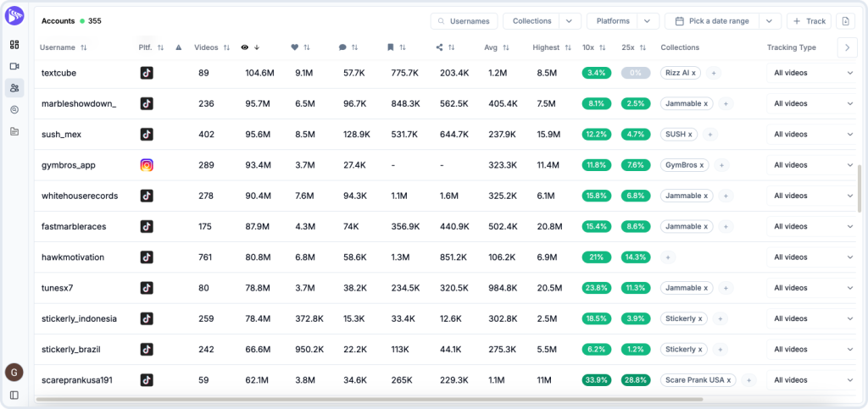Click the Track button
The width and height of the screenshot is (868, 409).
[808, 21]
